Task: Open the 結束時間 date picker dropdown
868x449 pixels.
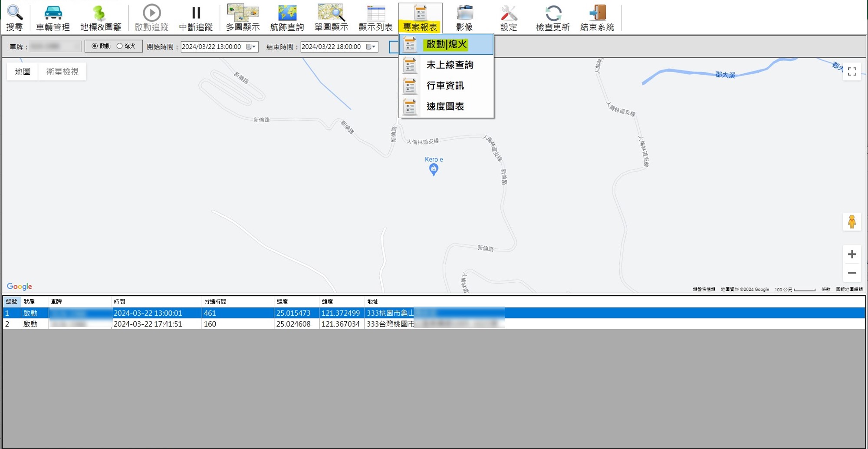Action: (371, 46)
